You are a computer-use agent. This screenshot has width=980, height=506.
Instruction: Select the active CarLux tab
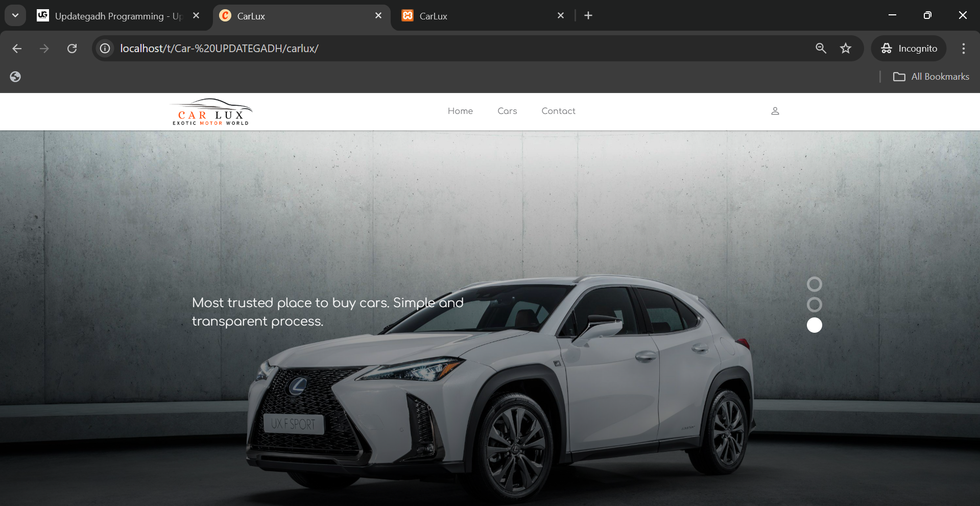[x=301, y=16]
